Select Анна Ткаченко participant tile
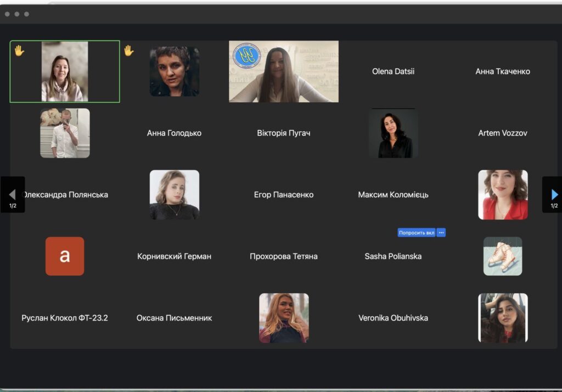 tap(502, 71)
